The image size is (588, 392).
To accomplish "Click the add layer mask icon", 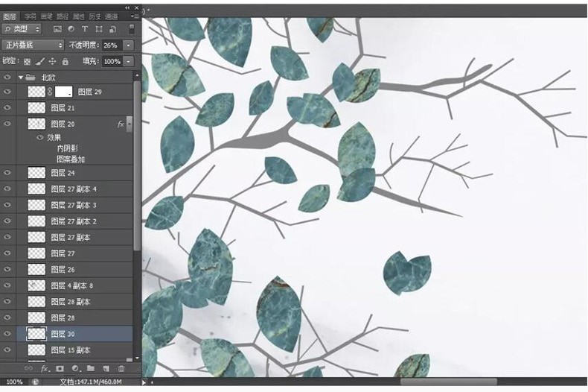I will point(60,368).
